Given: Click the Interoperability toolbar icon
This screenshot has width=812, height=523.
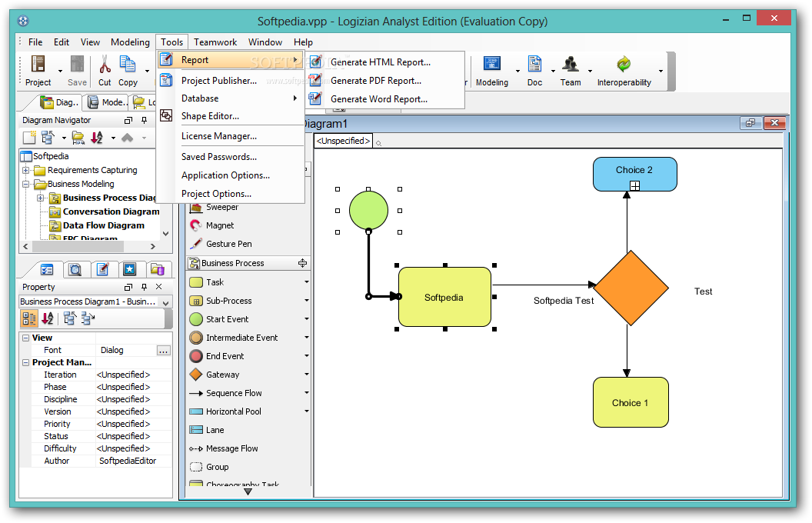Looking at the screenshot, I should pyautogui.click(x=624, y=64).
